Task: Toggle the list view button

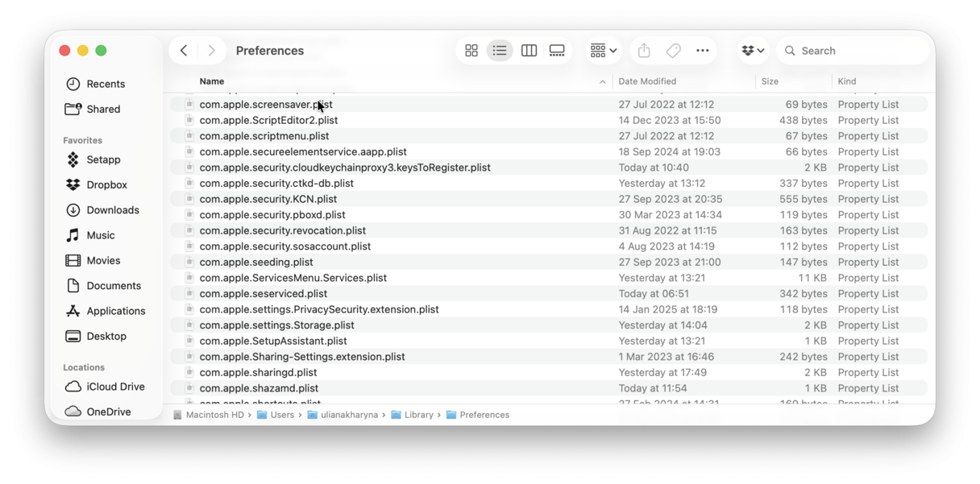Action: click(500, 50)
